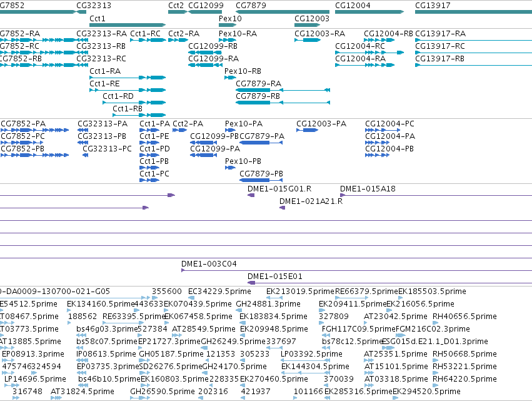Viewport: 532px width, 401px height.
Task: Select protein CG12003-PA
Action: click(308, 130)
